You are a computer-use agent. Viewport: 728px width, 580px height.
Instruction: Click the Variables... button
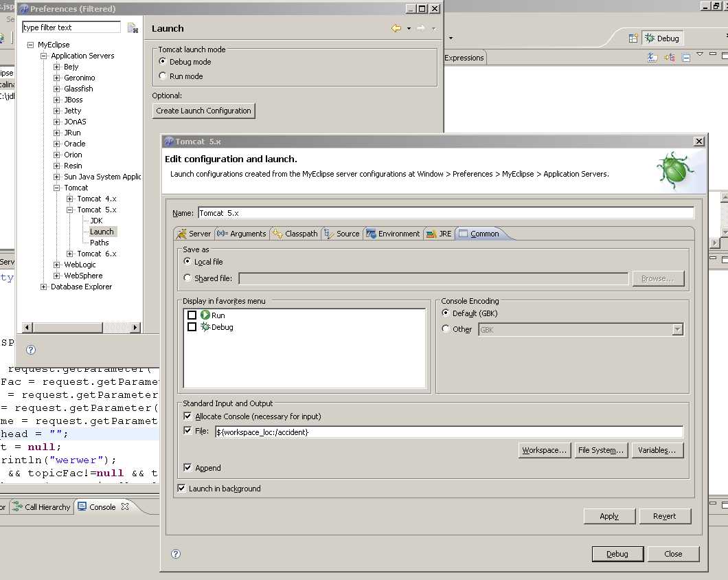coord(657,450)
